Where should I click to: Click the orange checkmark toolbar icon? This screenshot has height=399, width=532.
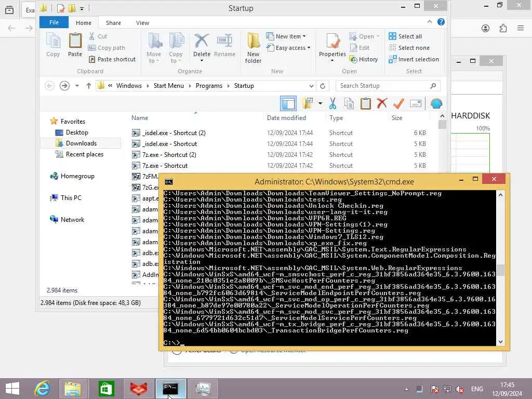pos(398,103)
